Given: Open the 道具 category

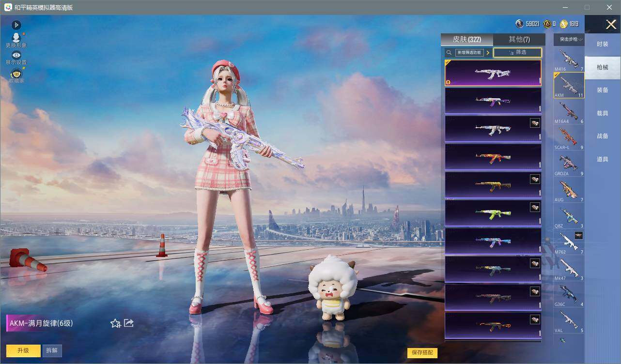Looking at the screenshot, I should (x=603, y=159).
